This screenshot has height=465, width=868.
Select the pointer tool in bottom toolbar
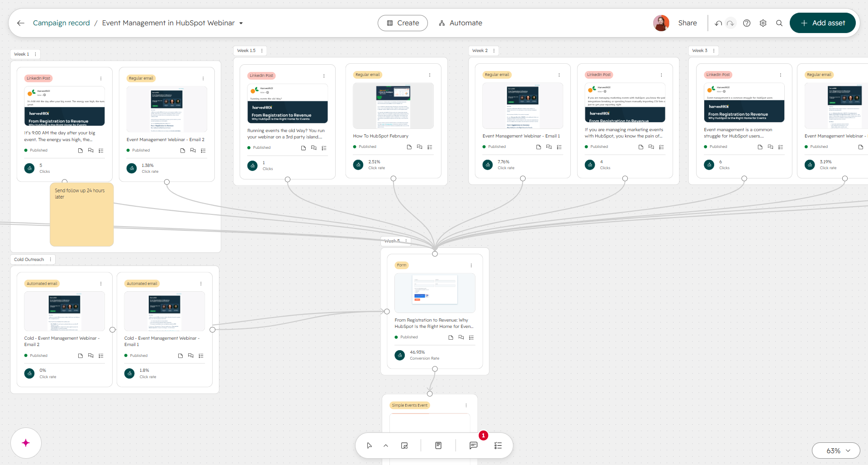(x=370, y=446)
